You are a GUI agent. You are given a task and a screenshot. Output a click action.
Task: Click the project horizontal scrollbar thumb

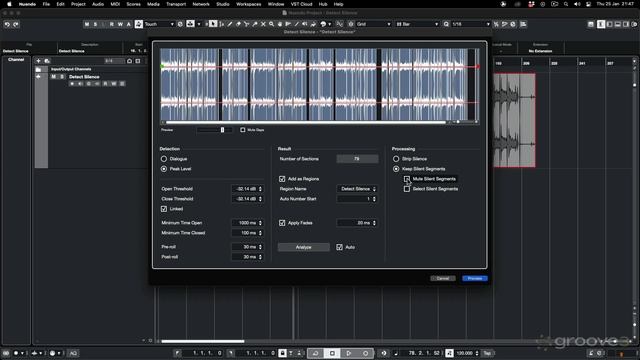tap(203, 341)
